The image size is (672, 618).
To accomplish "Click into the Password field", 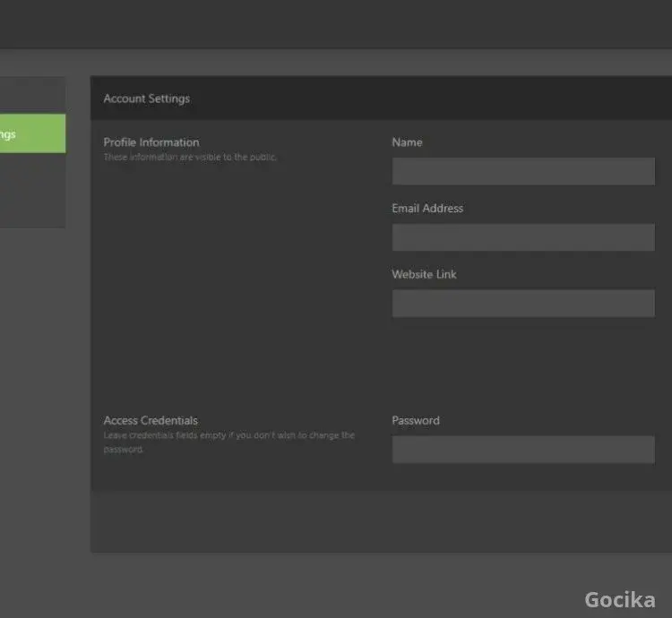I will point(523,450).
